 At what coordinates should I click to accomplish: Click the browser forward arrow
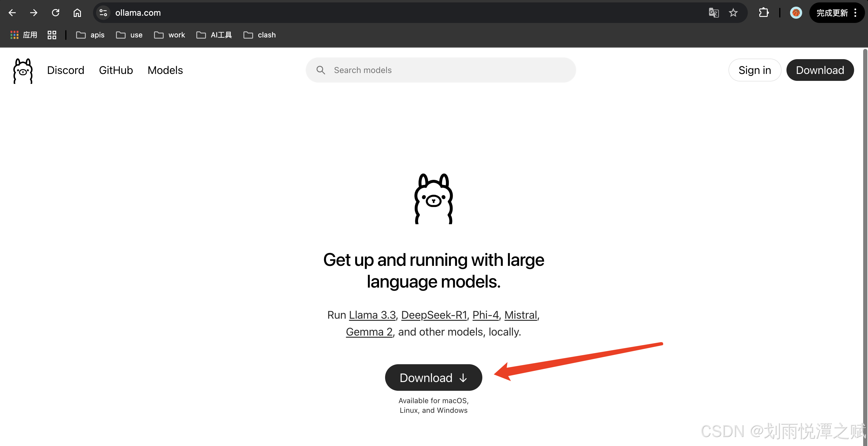pos(34,13)
